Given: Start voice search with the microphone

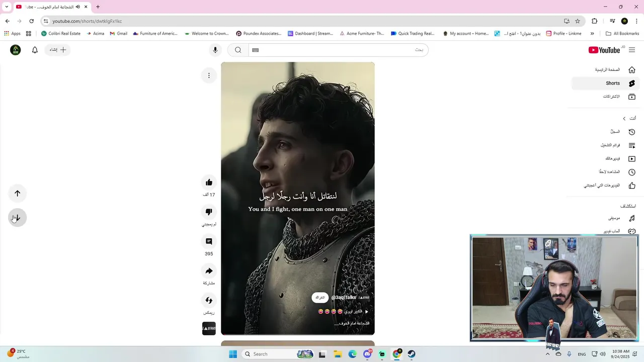Looking at the screenshot, I should coord(215,50).
